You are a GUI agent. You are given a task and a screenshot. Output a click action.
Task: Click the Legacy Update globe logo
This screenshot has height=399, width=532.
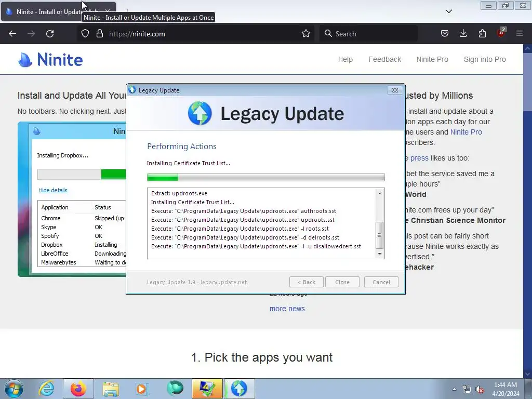tap(200, 113)
